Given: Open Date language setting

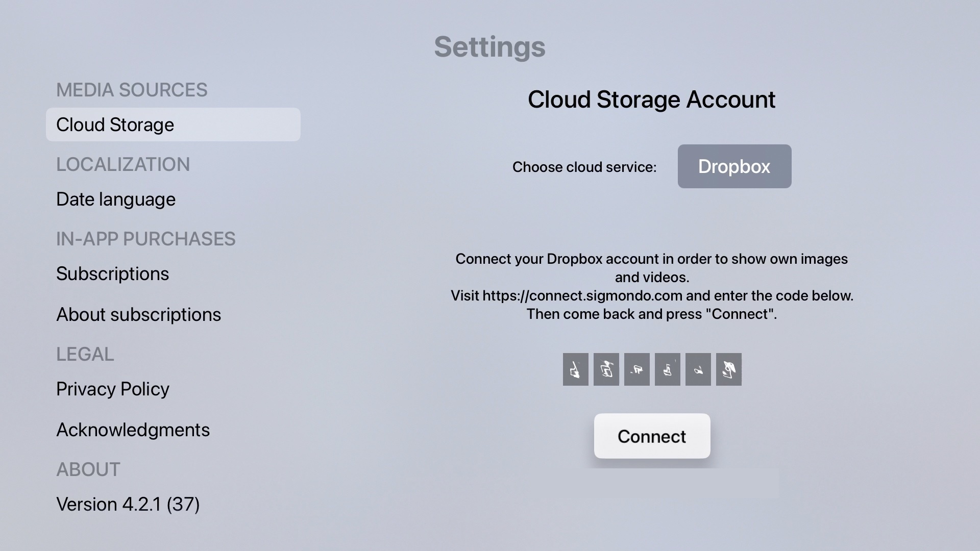Looking at the screenshot, I should coord(116,199).
